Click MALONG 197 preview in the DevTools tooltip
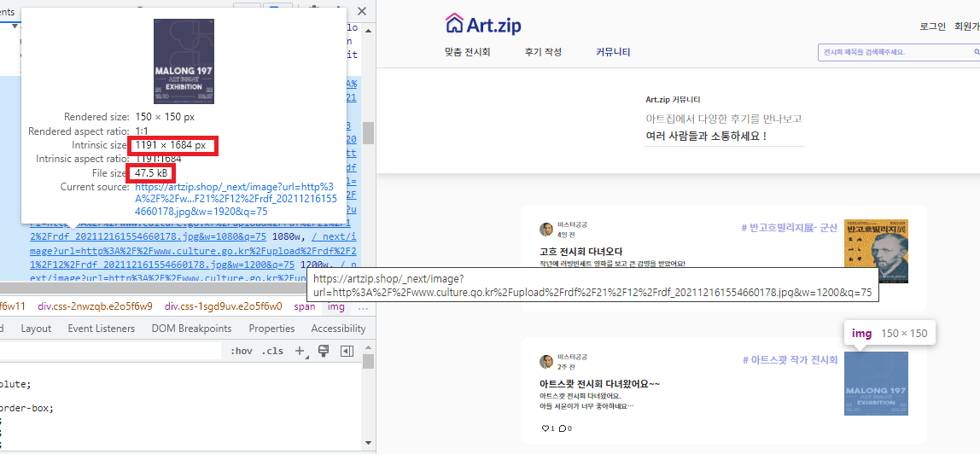This screenshot has height=454, width=980. pos(184,61)
